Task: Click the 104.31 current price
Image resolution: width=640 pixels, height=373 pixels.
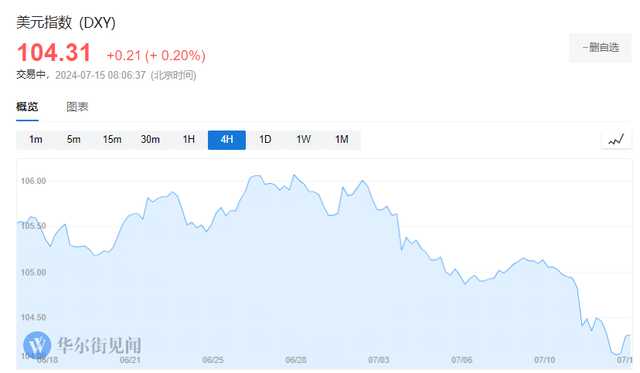Action: [54, 53]
